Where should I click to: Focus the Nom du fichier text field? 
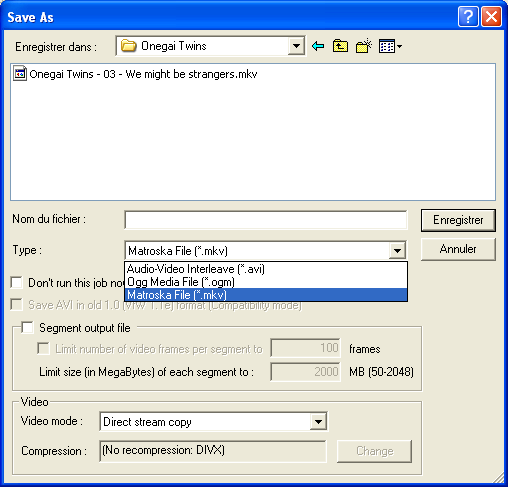[266, 220]
